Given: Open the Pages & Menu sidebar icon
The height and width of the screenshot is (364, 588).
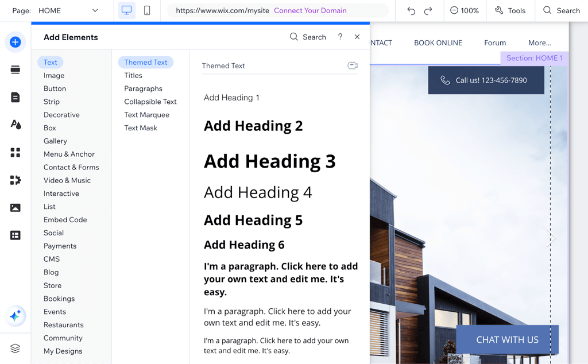Looking at the screenshot, I should [16, 98].
